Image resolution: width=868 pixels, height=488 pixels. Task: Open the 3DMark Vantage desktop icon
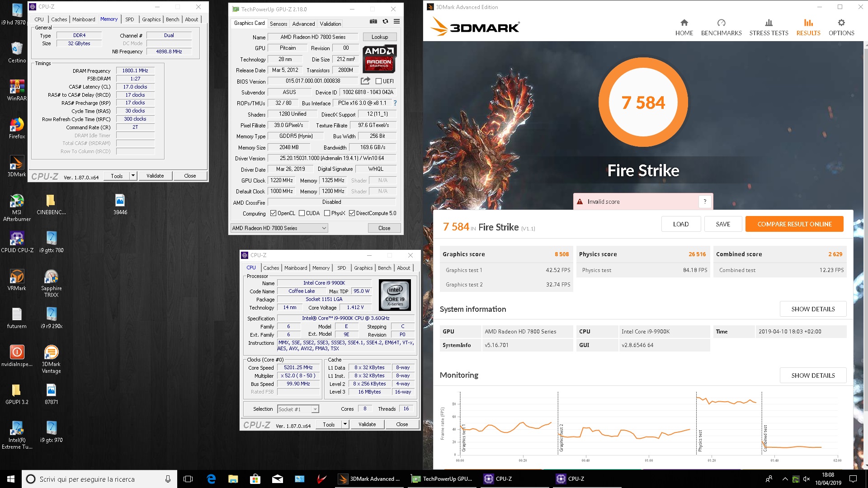click(x=51, y=359)
